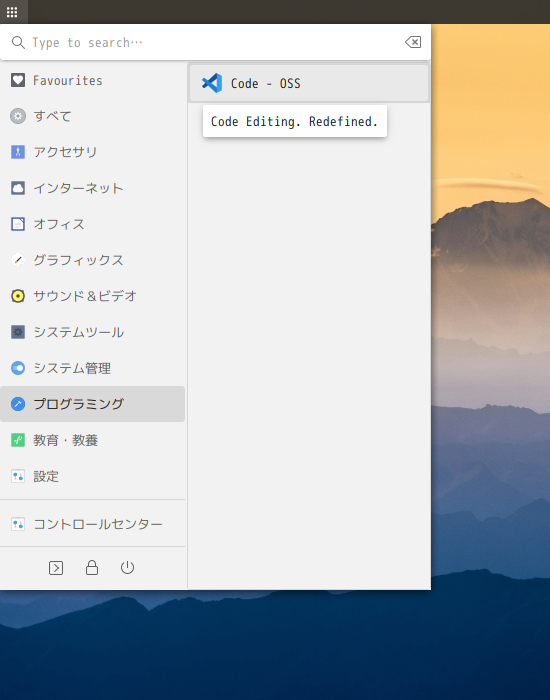Open コントロールセンター
This screenshot has width=550, height=700.
pos(92,524)
